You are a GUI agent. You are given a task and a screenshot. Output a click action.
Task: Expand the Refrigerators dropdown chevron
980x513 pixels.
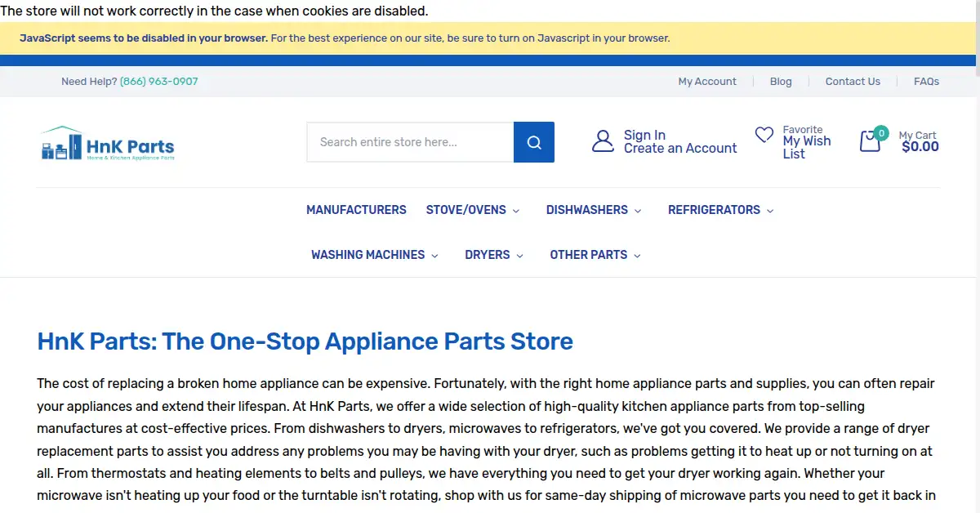[x=770, y=211]
